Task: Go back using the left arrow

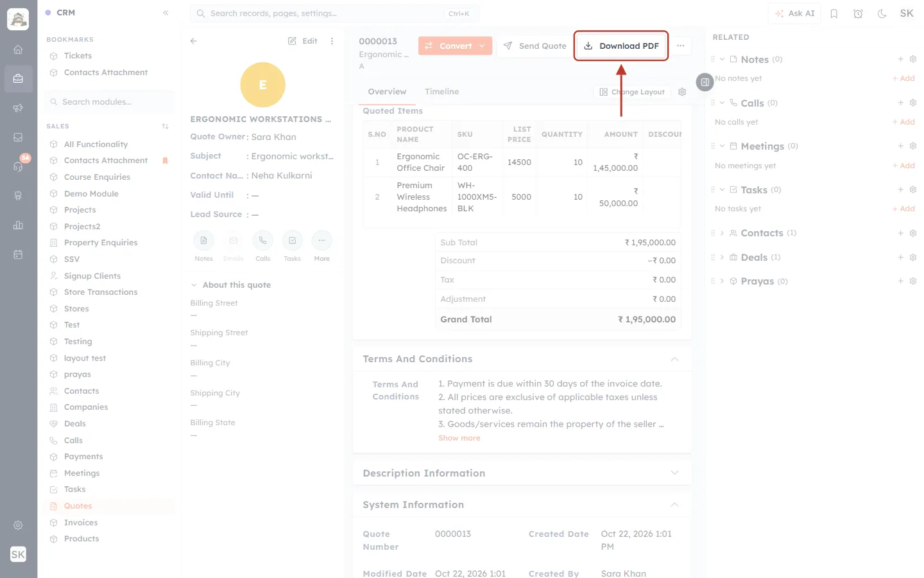Action: click(194, 41)
